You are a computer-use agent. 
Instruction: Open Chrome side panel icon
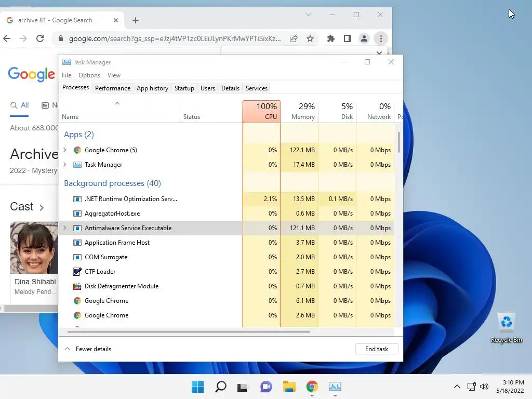(348, 38)
